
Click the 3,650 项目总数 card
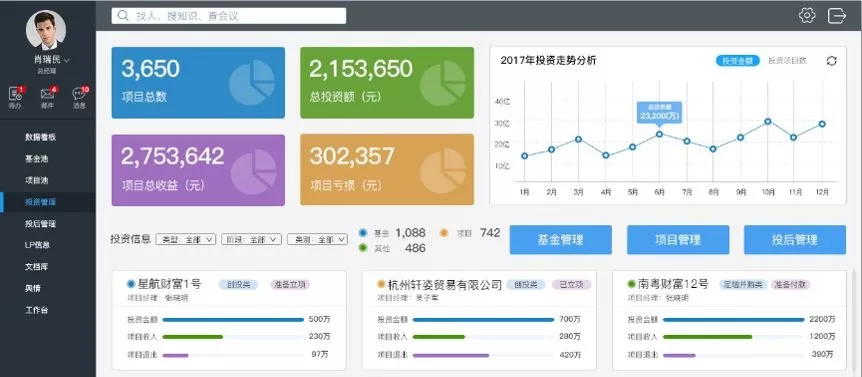198,82
